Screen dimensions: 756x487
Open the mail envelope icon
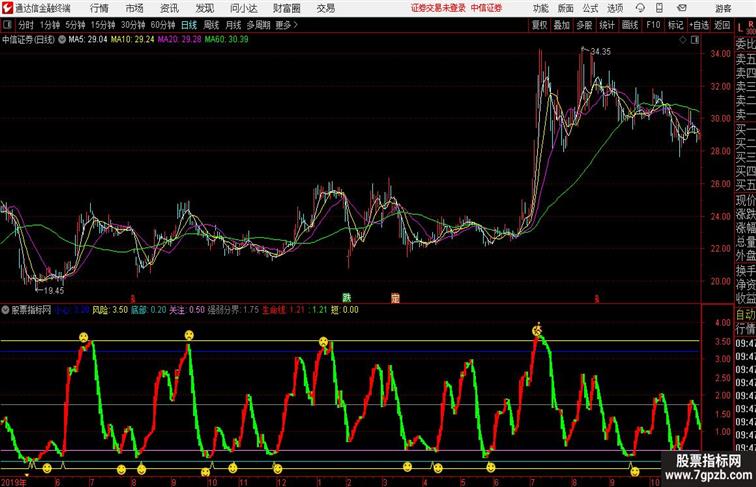point(682,8)
